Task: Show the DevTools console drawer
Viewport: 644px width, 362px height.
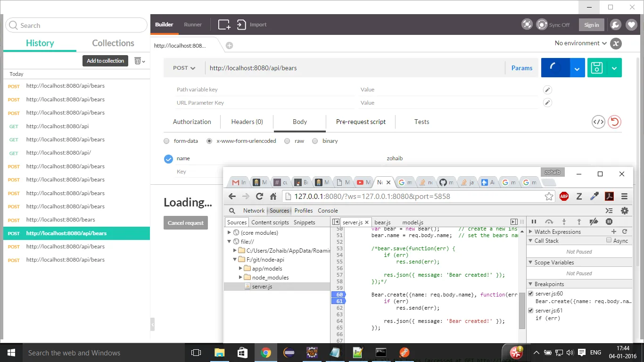Action: click(609, 211)
